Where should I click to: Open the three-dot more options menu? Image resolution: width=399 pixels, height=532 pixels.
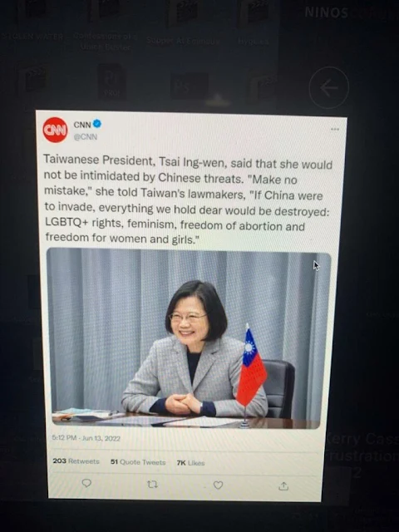(x=335, y=129)
